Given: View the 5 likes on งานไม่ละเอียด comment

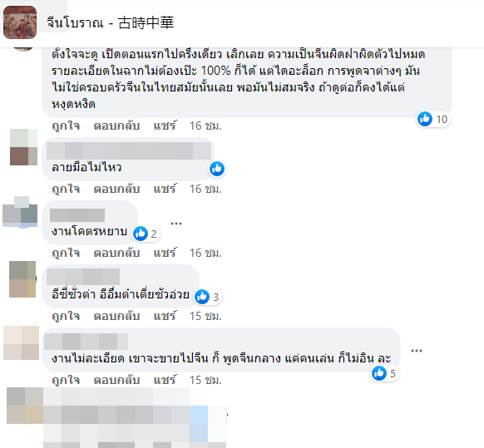Looking at the screenshot, I should 384,373.
